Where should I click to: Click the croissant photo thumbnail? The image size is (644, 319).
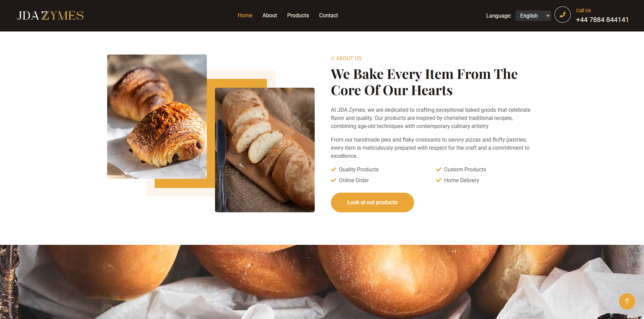pos(157,116)
